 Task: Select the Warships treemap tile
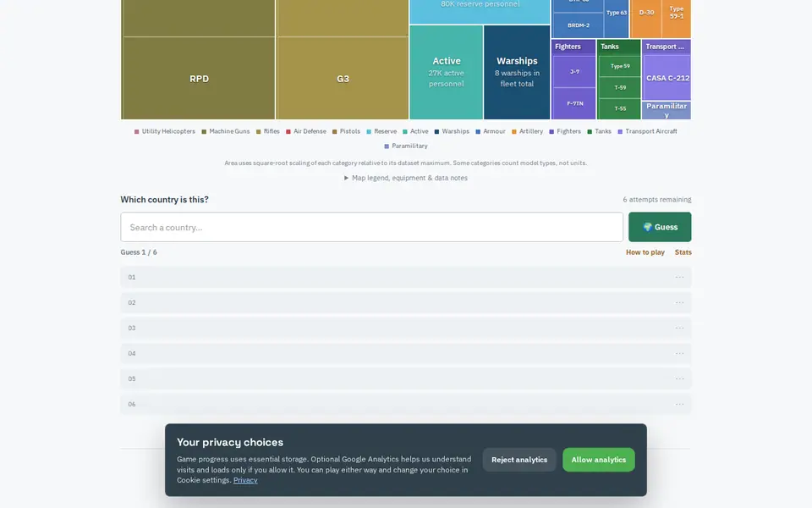pyautogui.click(x=517, y=72)
